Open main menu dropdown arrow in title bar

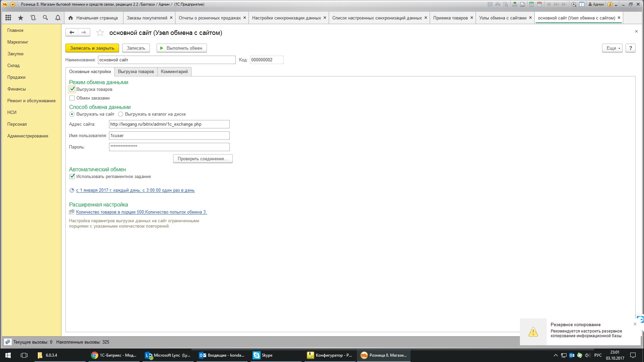point(13,4)
